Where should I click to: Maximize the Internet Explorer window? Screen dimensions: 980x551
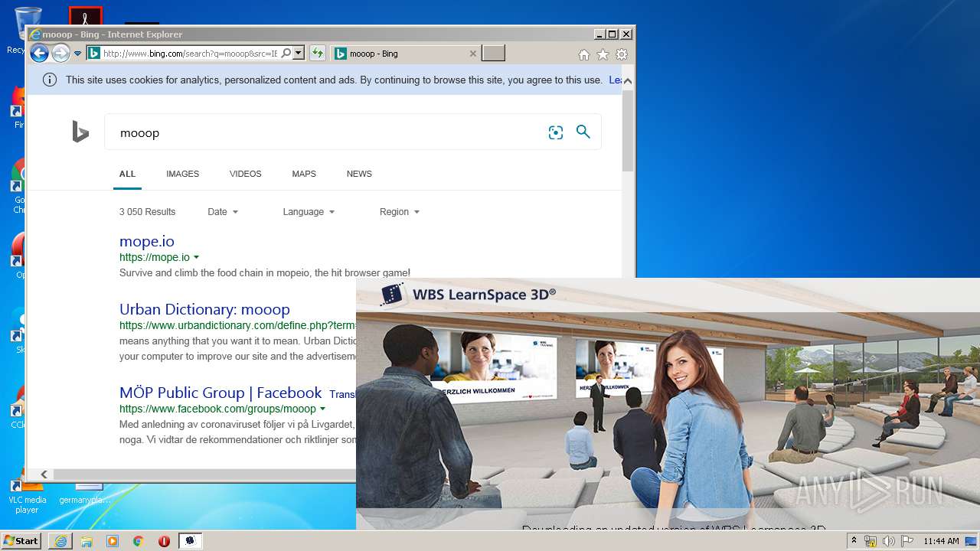click(612, 34)
